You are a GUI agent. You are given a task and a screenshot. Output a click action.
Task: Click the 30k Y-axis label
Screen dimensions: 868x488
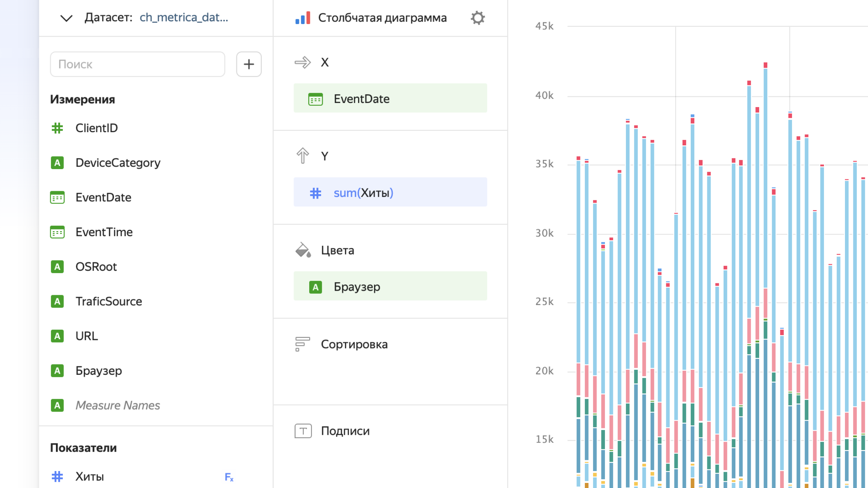point(544,233)
